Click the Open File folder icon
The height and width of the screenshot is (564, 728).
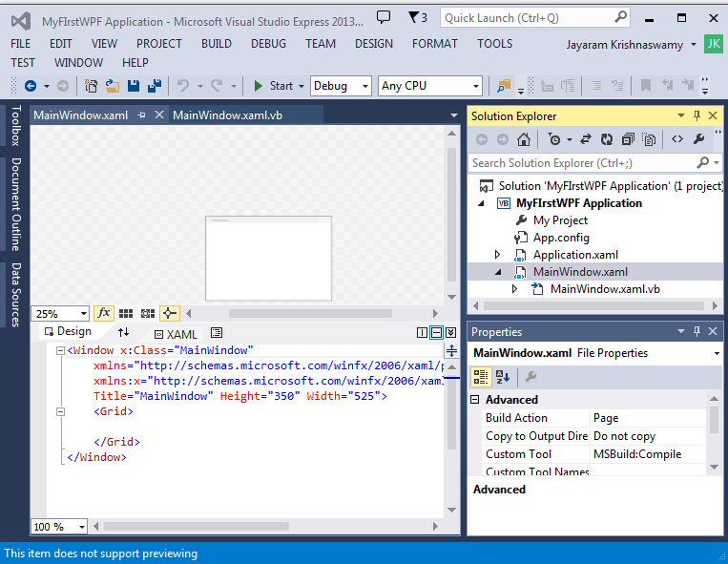coord(112,86)
